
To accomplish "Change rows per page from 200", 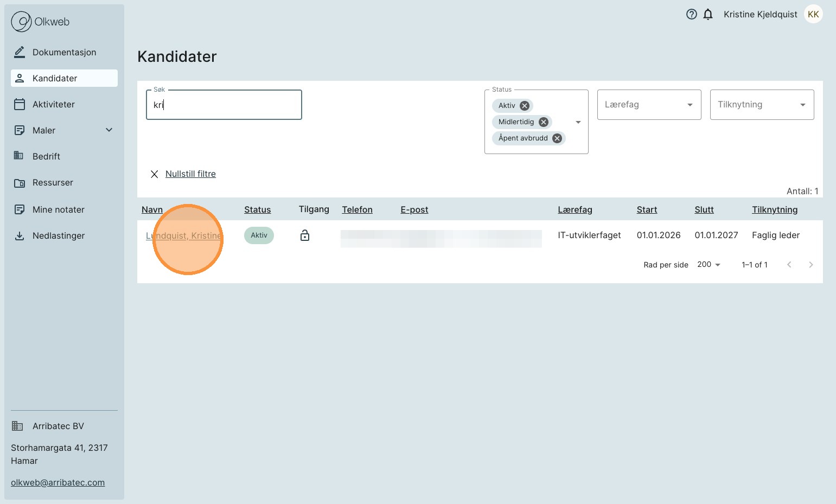I will (x=709, y=265).
